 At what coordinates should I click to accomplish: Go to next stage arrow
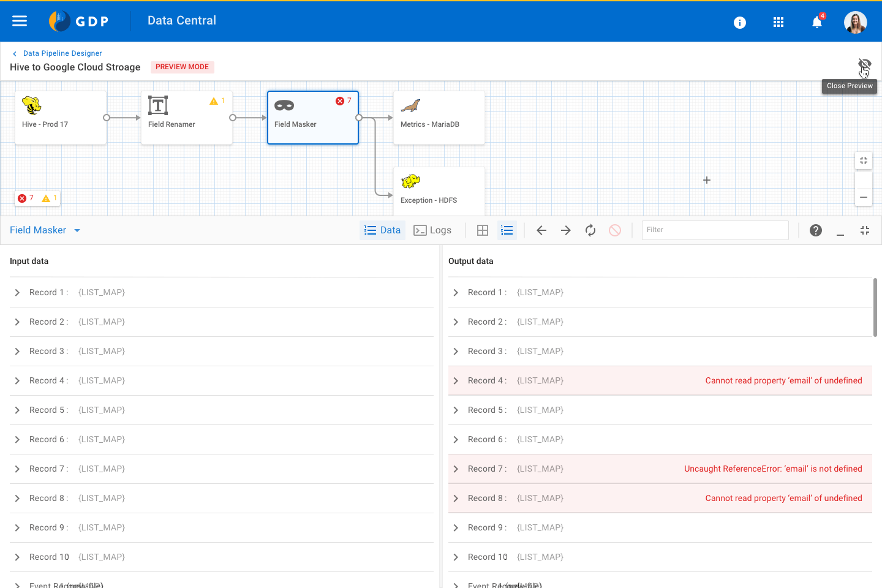point(566,230)
